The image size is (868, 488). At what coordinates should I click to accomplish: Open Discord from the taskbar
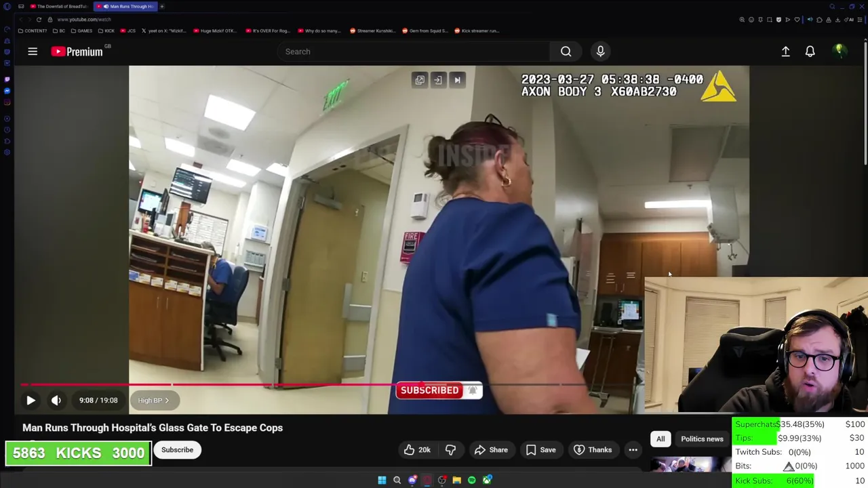point(412,480)
